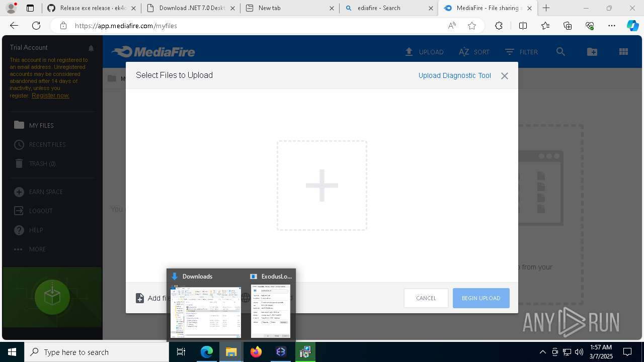Add this page to favorites star
644x362 pixels.
(x=472, y=26)
